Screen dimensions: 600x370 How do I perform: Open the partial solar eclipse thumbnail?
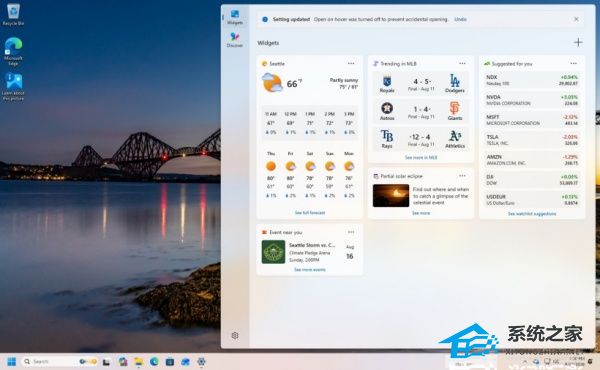tap(391, 196)
